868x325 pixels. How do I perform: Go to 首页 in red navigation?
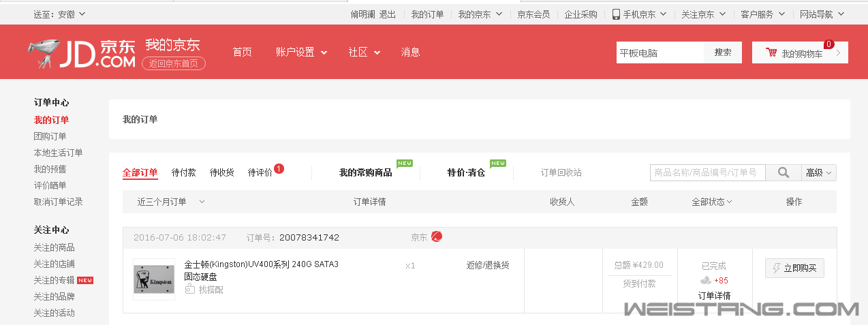pos(242,52)
